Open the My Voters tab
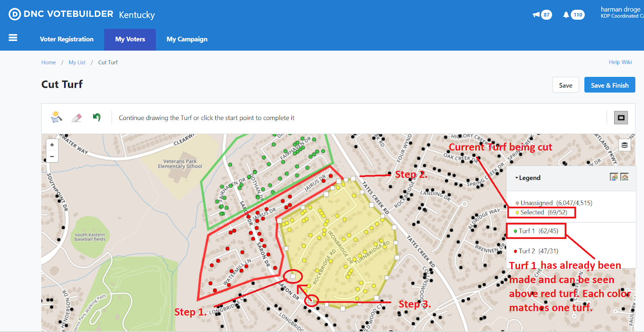 (130, 39)
